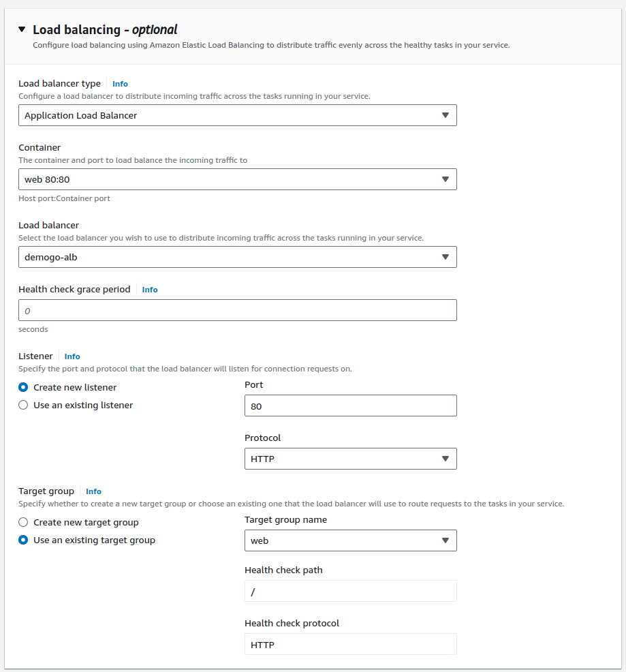
Task: Open Info link next to Target group
Action: (93, 491)
